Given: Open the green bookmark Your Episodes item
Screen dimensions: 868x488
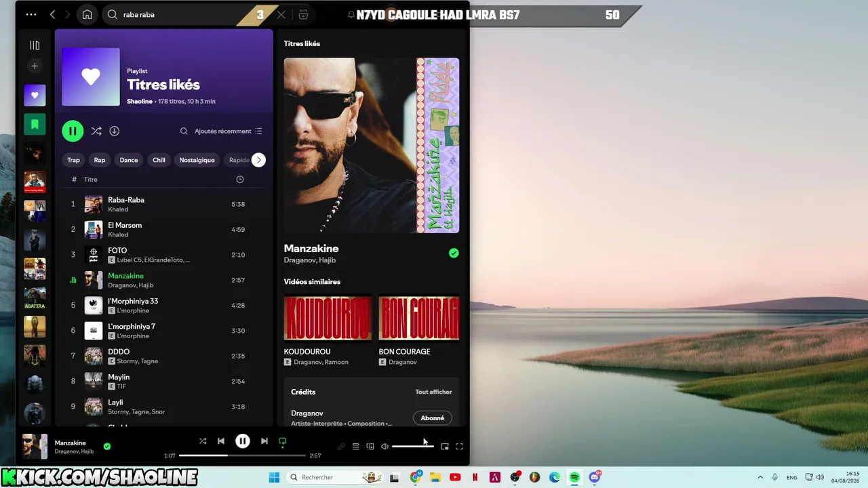Looking at the screenshot, I should click(35, 125).
